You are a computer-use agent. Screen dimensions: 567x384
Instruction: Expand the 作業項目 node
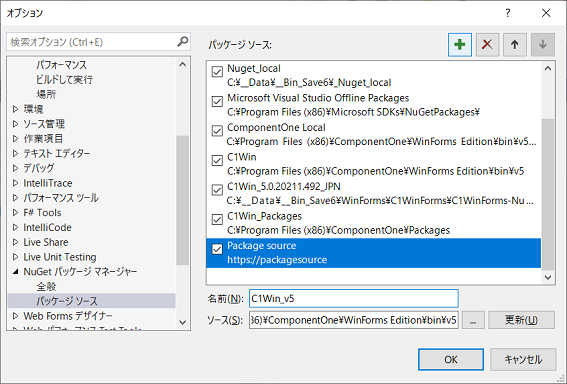[x=16, y=138]
